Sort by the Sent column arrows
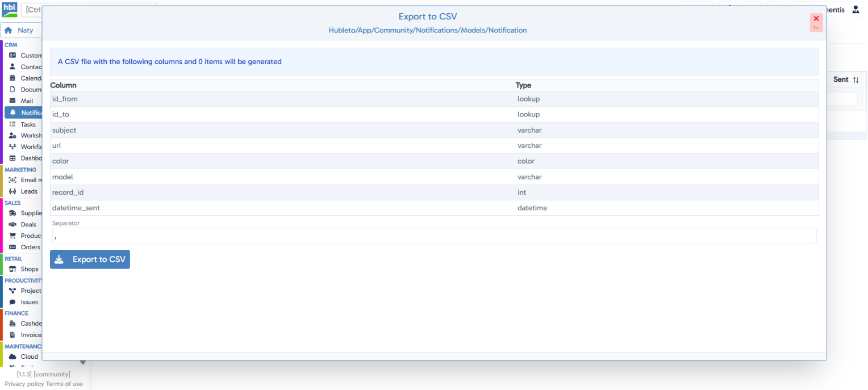 point(856,80)
